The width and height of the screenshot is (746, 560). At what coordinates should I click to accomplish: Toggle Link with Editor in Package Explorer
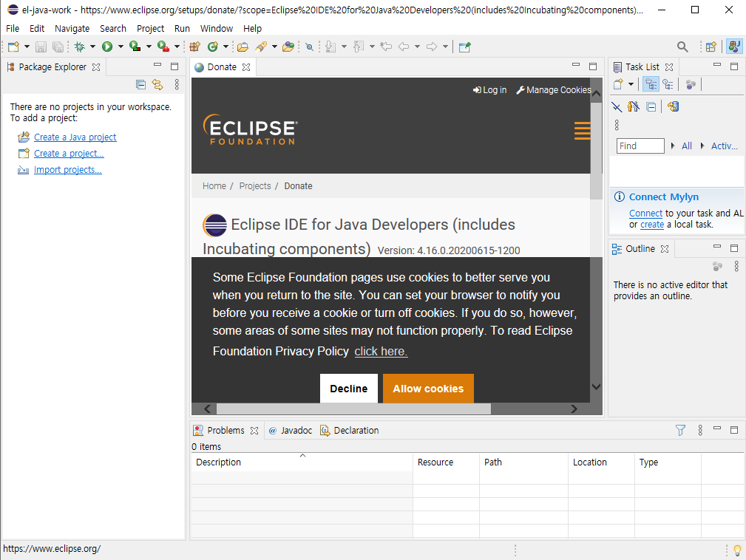[157, 85]
